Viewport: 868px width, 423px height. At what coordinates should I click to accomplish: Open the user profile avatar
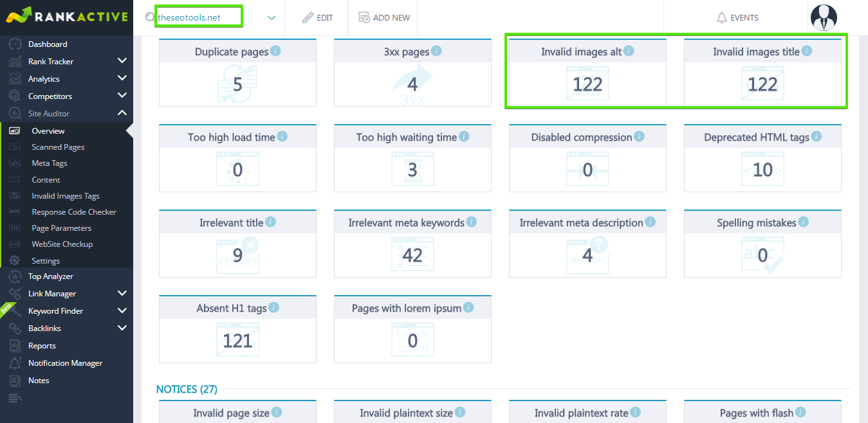tap(824, 17)
